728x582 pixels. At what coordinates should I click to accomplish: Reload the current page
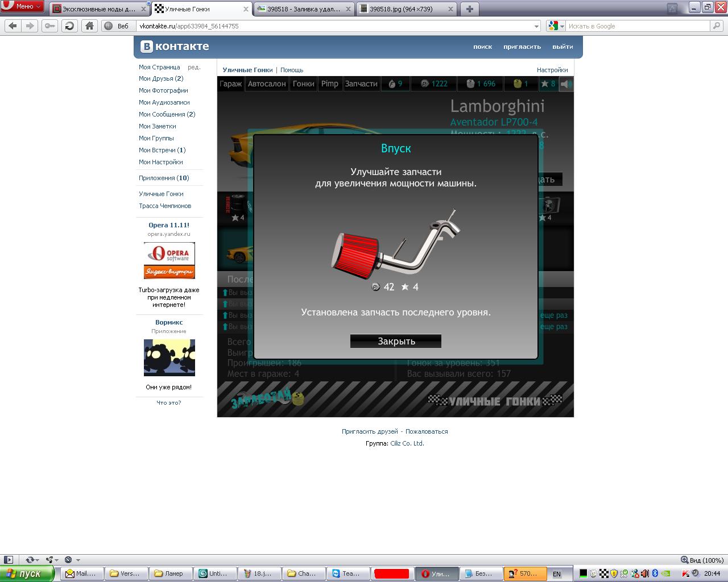pyautogui.click(x=69, y=26)
